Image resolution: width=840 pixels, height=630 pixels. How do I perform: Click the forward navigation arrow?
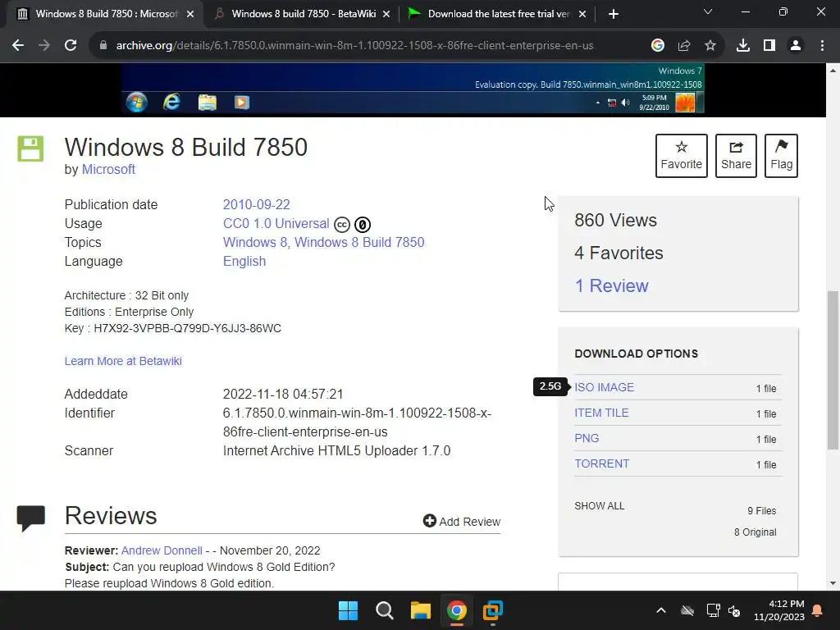pyautogui.click(x=44, y=46)
